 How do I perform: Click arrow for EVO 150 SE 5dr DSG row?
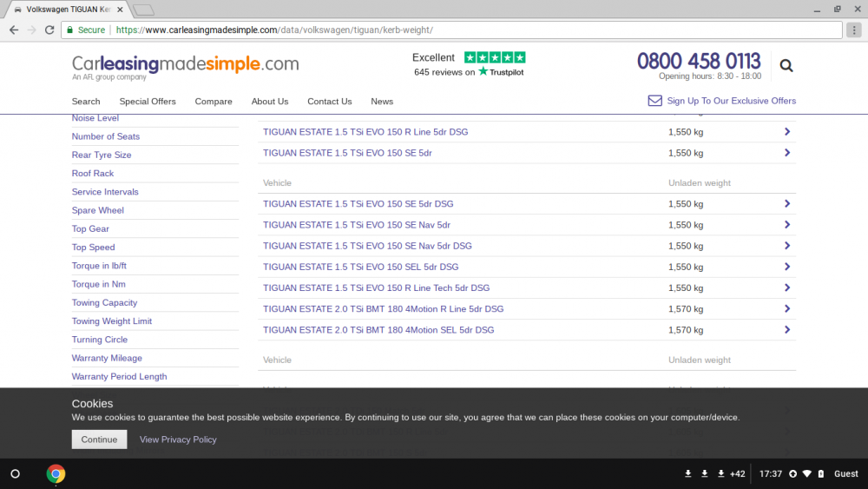coord(786,204)
